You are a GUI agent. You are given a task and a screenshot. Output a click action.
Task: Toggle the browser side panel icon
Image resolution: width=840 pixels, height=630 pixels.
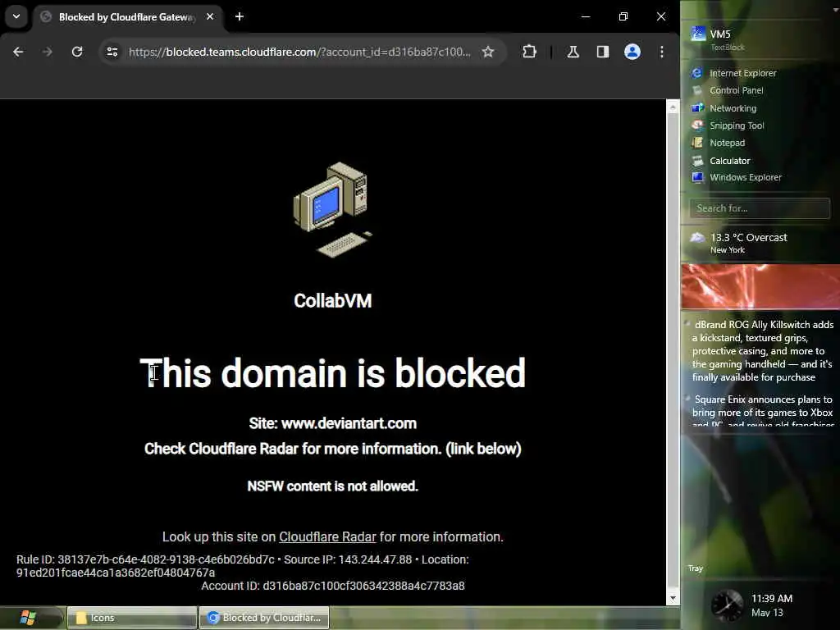(x=603, y=52)
